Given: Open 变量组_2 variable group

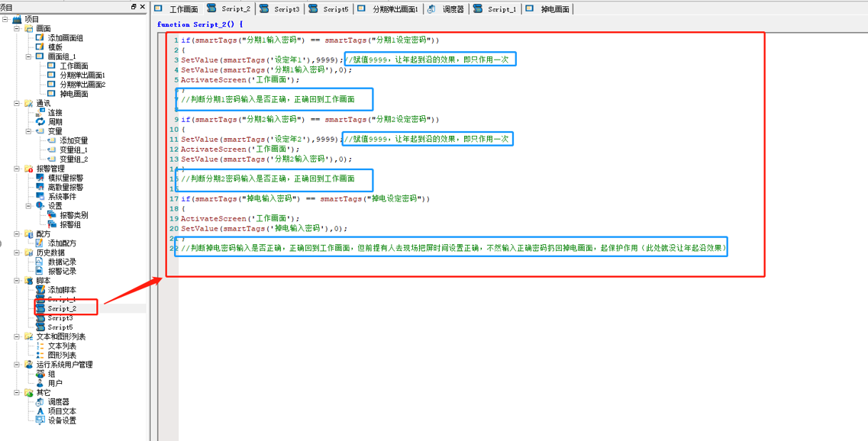Looking at the screenshot, I should click(x=73, y=159).
